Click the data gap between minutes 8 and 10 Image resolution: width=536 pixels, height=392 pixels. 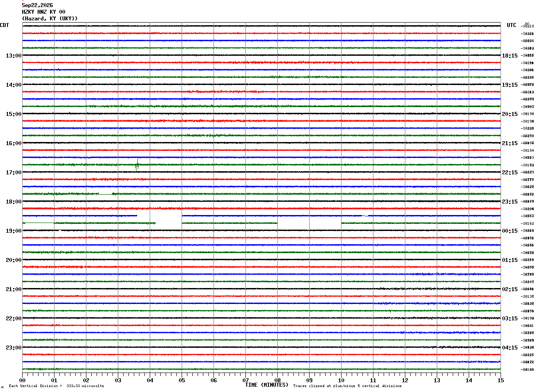tap(309, 223)
